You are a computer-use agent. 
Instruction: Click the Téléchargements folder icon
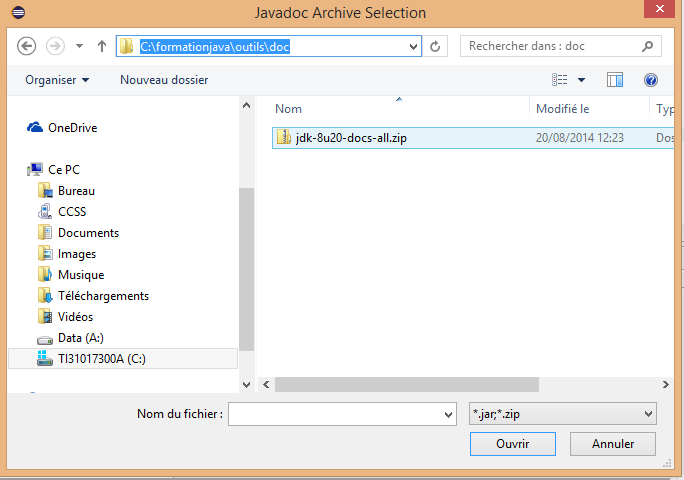tap(45, 296)
